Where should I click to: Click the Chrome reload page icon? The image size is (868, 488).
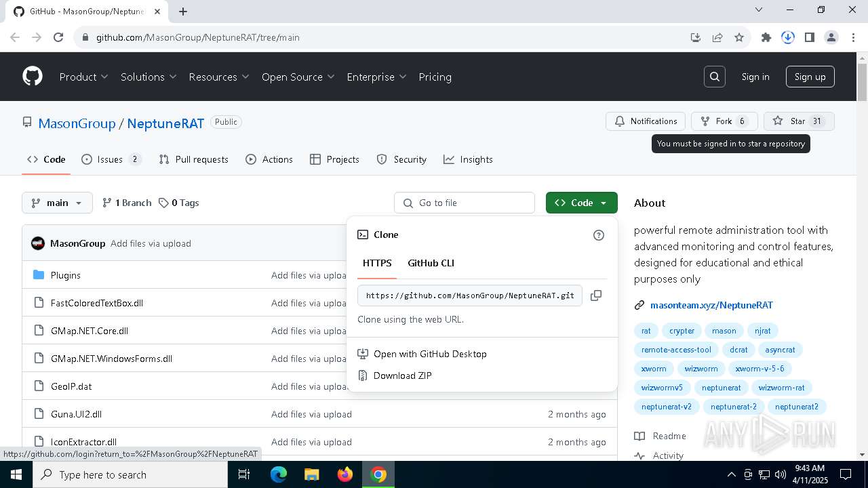[x=58, y=37]
